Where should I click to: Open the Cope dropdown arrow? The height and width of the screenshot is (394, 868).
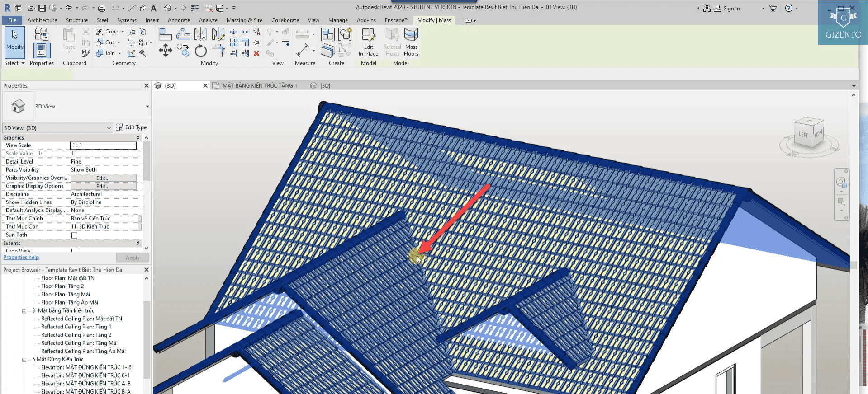tap(123, 32)
